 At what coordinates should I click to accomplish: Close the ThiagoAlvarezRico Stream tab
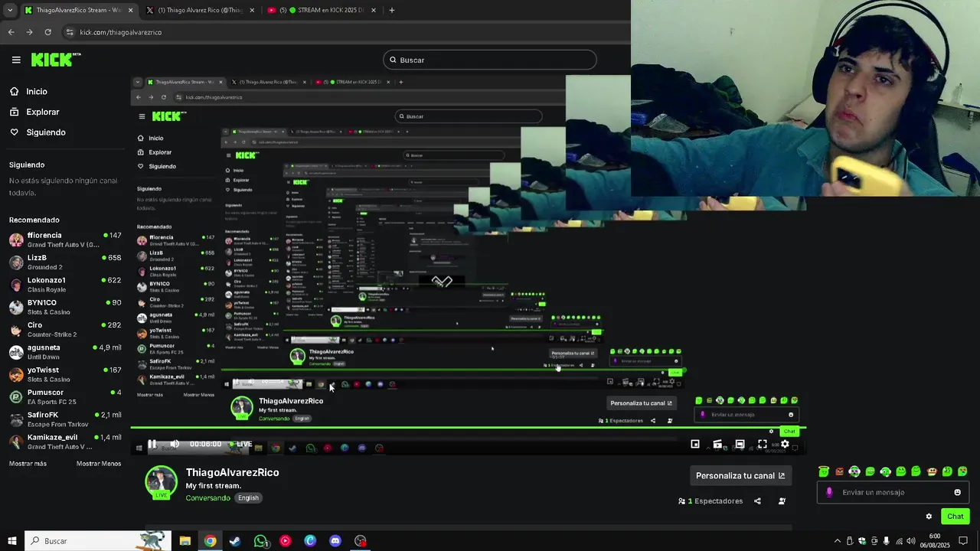click(x=130, y=10)
